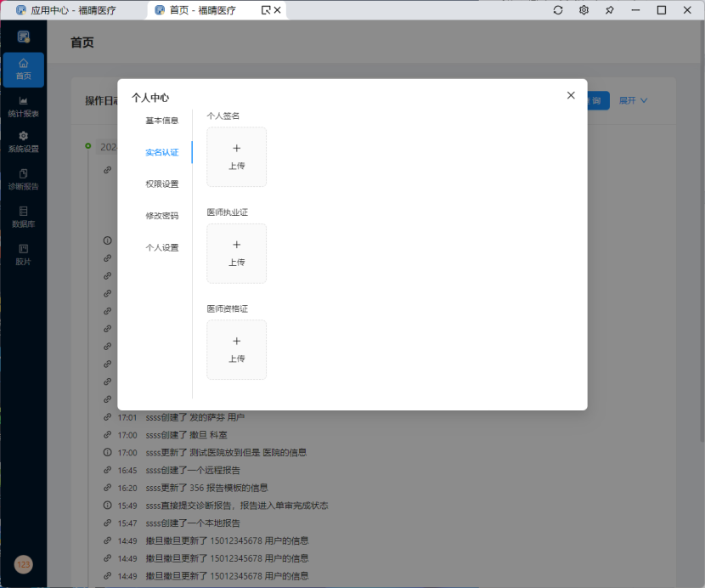Click the 123 avatar badge bottom left
The image size is (705, 588).
[x=23, y=564]
